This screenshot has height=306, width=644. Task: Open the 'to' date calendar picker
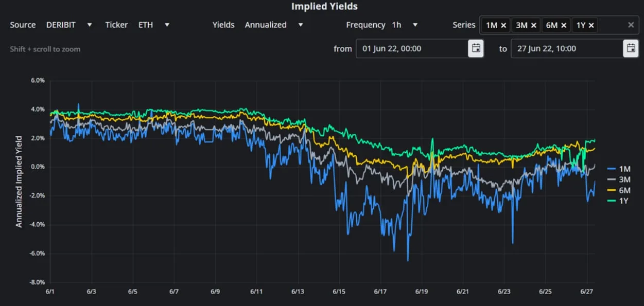pyautogui.click(x=631, y=48)
